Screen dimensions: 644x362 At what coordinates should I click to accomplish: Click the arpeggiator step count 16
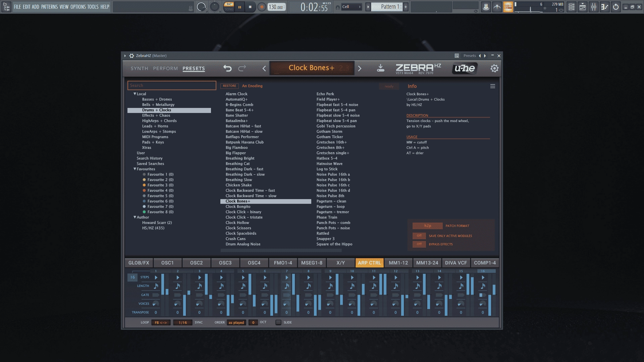pyautogui.click(x=132, y=277)
